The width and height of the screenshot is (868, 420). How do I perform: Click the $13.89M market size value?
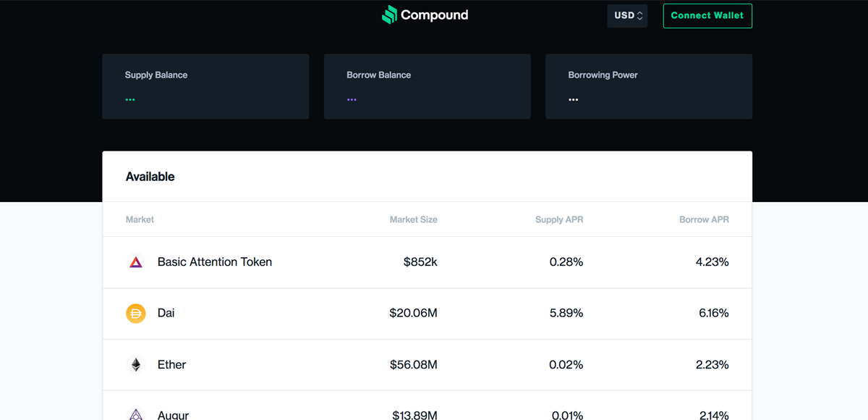(x=414, y=415)
